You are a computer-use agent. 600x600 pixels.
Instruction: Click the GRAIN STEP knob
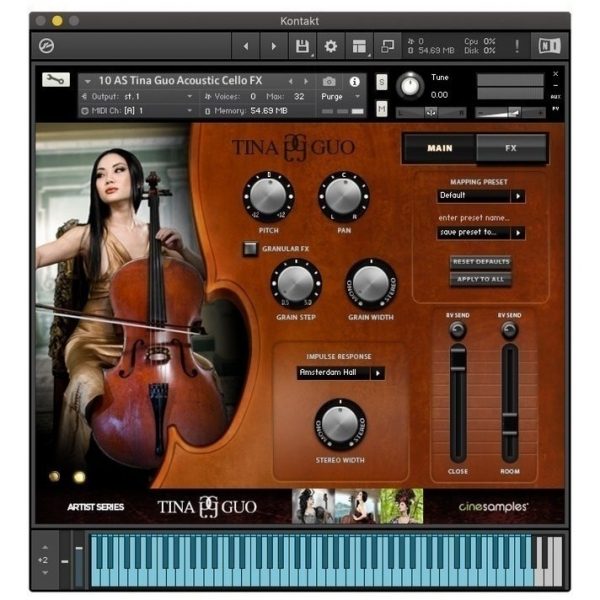[x=296, y=284]
